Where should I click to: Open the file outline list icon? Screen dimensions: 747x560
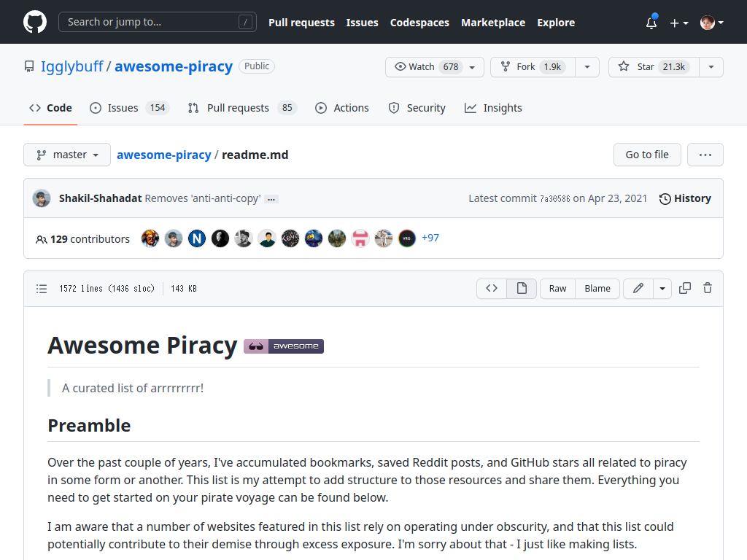42,289
